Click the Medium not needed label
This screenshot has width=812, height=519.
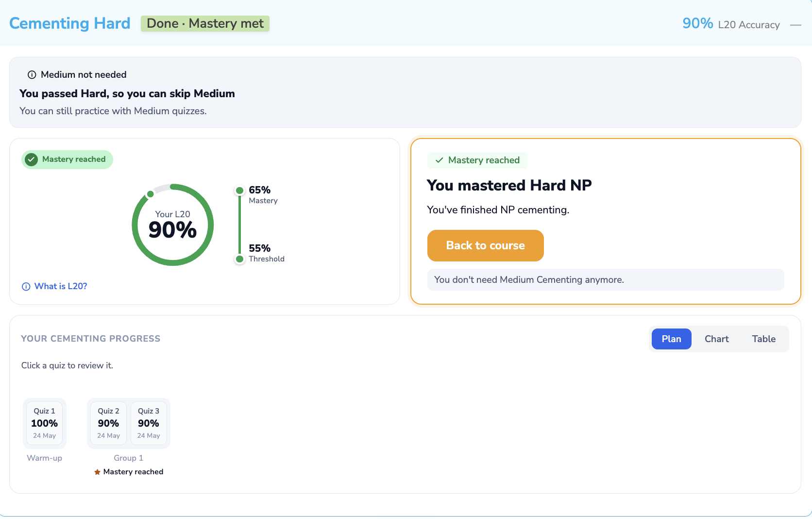84,74
